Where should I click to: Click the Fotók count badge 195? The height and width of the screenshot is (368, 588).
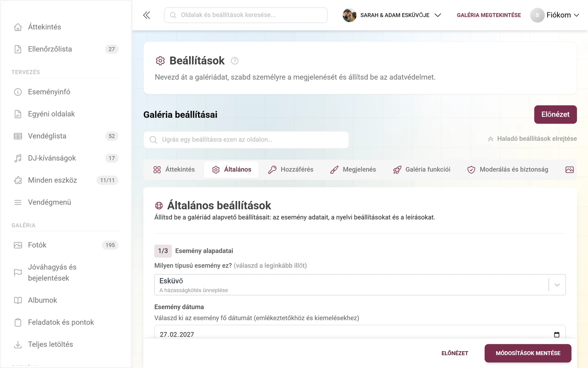coord(110,245)
